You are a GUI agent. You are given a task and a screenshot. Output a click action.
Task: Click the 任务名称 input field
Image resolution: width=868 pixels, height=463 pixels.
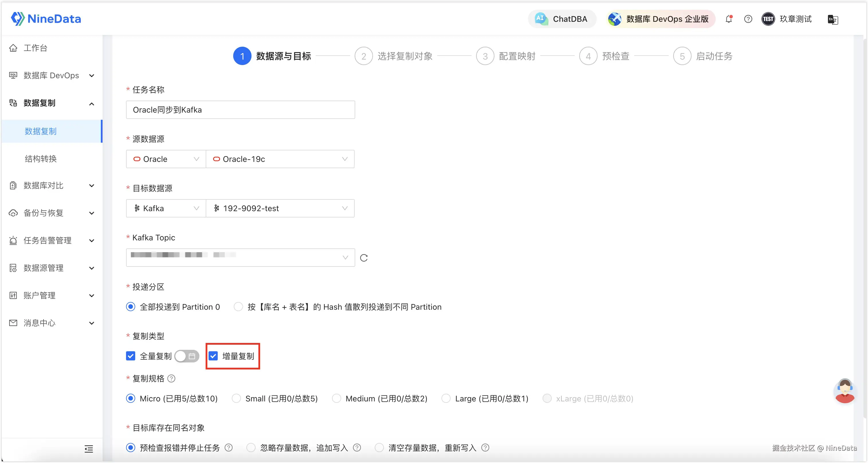tap(240, 110)
